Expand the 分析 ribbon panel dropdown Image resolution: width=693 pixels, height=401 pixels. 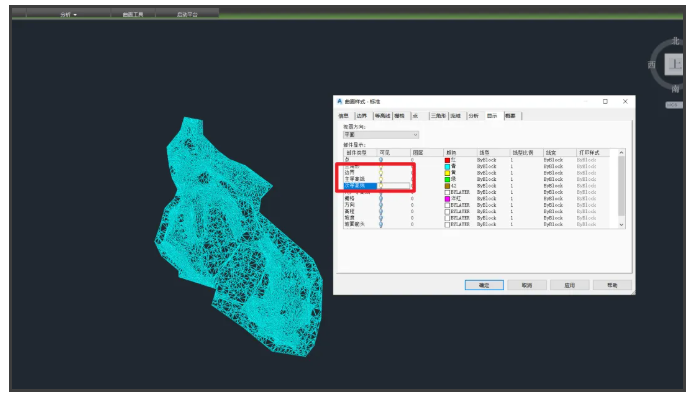click(x=68, y=15)
